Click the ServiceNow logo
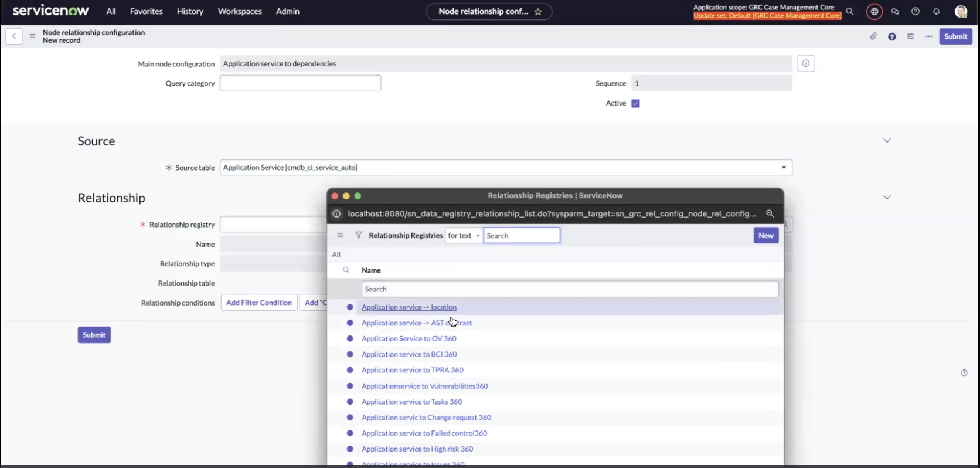Screen dimensions: 980x468 (x=51, y=11)
